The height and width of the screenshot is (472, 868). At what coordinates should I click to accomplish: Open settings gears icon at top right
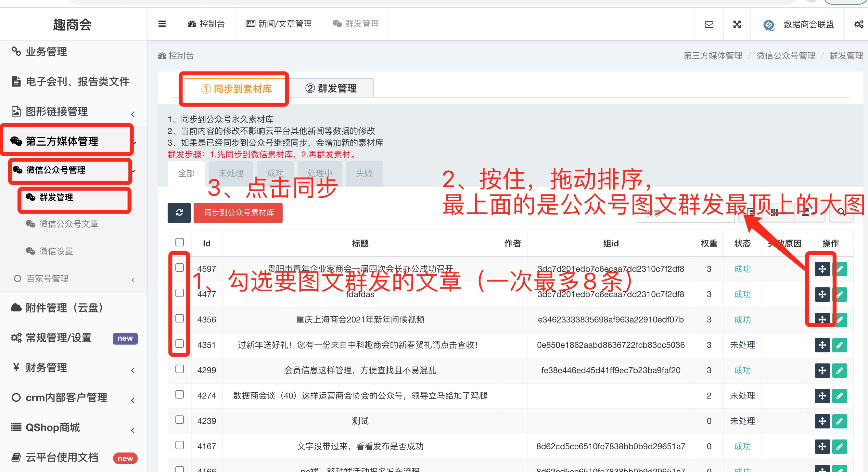[x=858, y=24]
